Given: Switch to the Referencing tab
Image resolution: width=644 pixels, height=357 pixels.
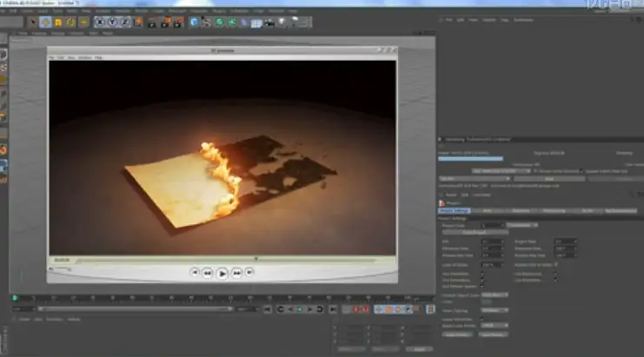Looking at the screenshot, I should click(x=554, y=211).
